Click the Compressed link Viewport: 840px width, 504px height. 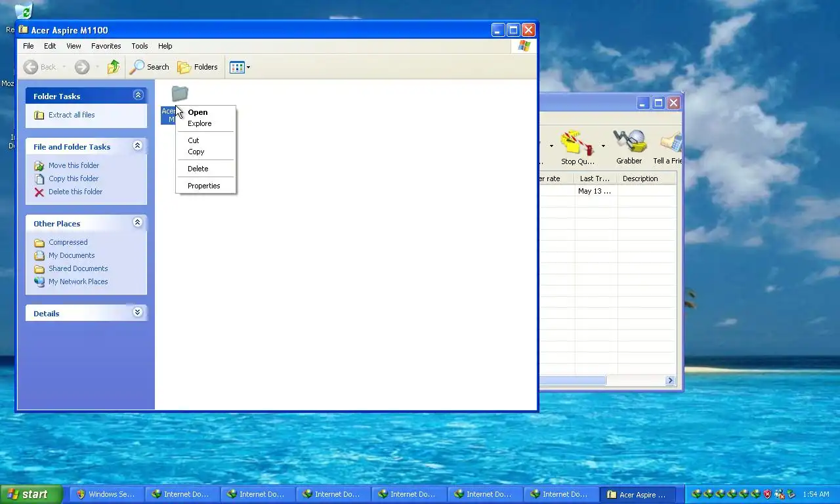click(68, 242)
